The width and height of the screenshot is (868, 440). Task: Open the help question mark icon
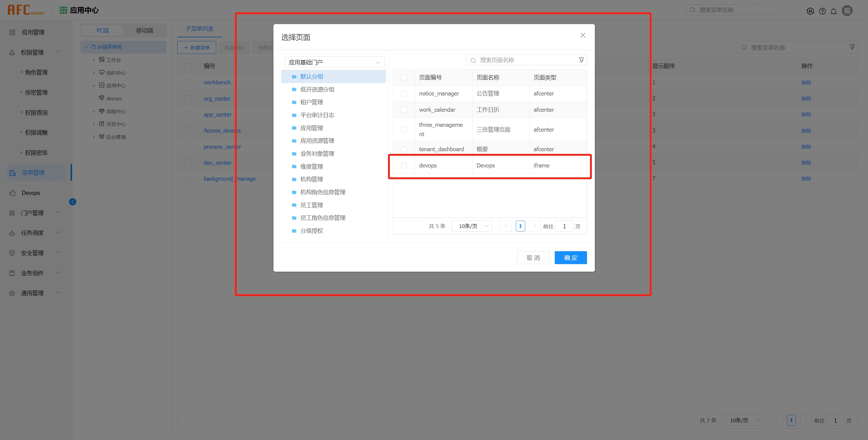[822, 11]
